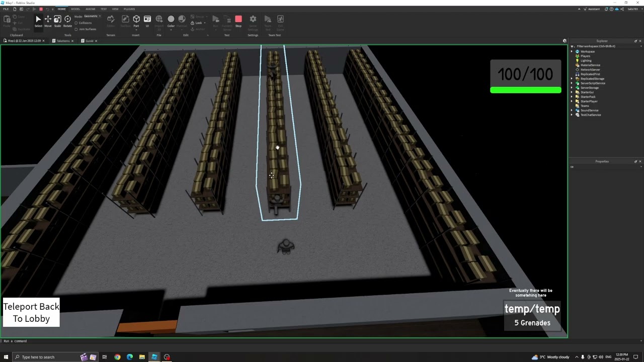Select Teams in the Explorer
644x362 pixels.
[585, 106]
